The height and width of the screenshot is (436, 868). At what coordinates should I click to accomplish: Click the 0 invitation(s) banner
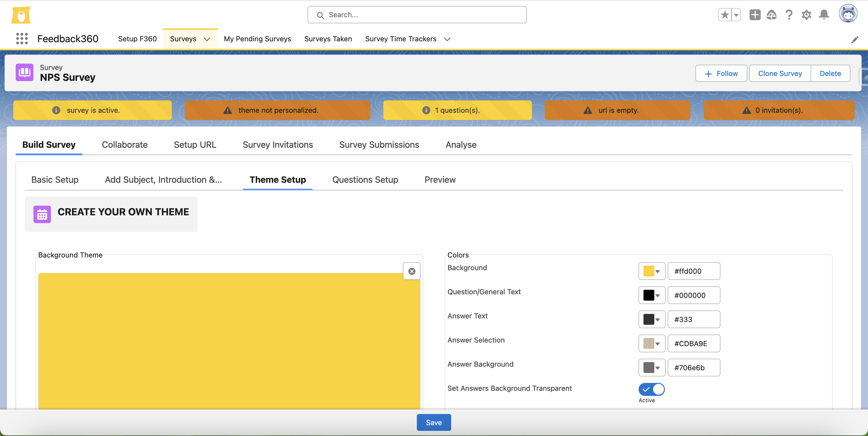coord(779,110)
